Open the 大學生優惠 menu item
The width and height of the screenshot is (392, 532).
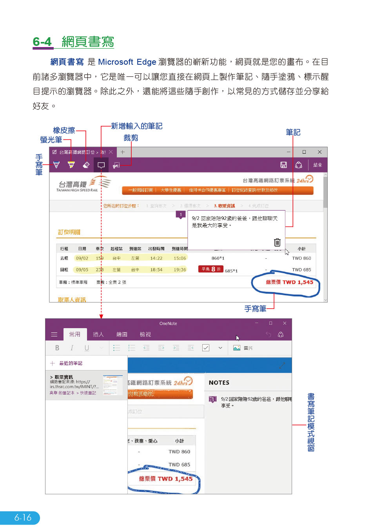click(171, 190)
